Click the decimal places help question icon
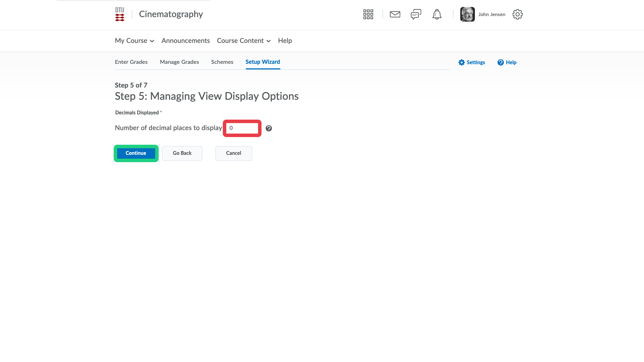644x362 pixels. click(x=268, y=128)
